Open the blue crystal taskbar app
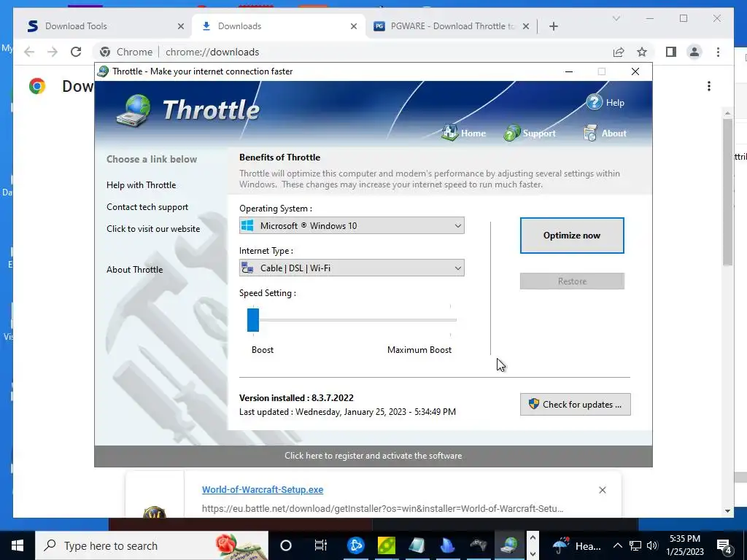This screenshot has height=560, width=747. [x=447, y=545]
